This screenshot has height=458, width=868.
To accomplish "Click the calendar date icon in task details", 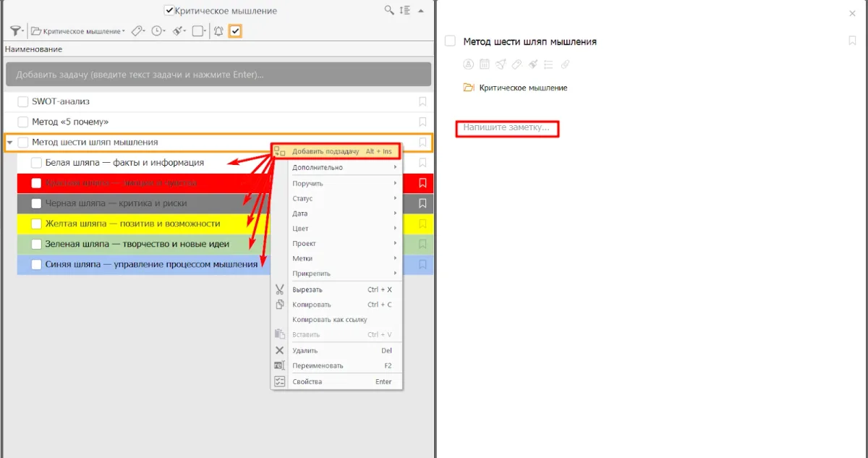I will (x=485, y=64).
